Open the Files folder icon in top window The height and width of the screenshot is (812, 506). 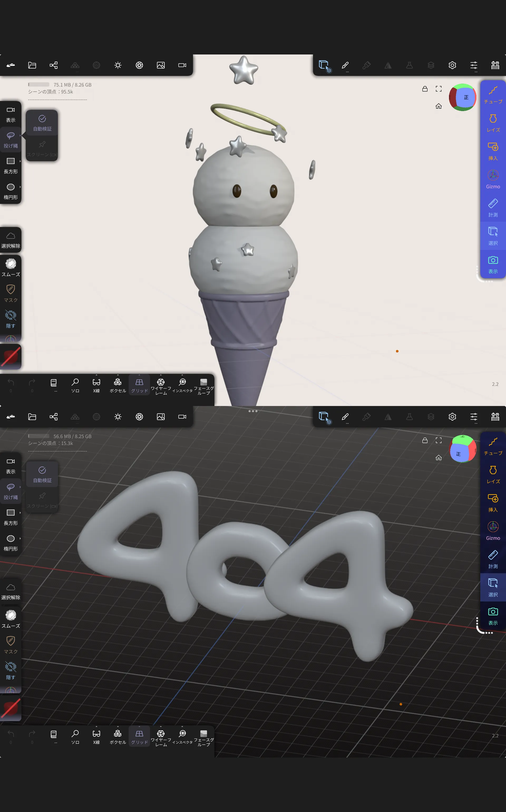[x=32, y=65]
